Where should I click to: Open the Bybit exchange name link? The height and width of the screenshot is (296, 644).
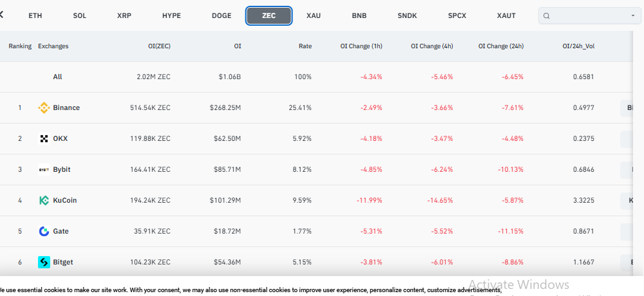point(62,169)
